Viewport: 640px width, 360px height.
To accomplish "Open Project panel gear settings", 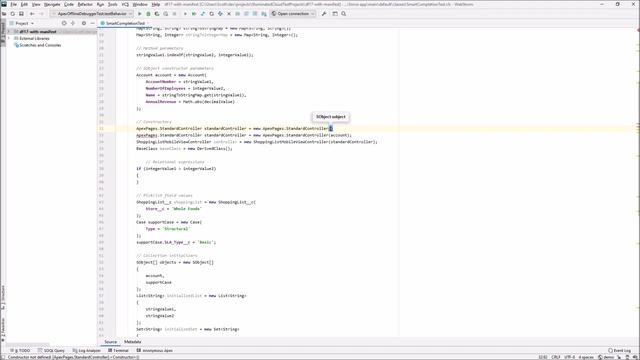I will 84,23.
